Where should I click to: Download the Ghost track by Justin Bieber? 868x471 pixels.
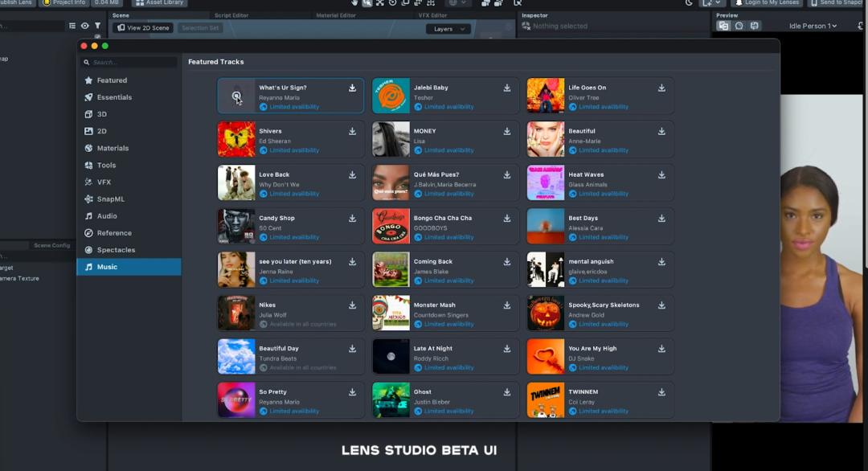coord(506,392)
